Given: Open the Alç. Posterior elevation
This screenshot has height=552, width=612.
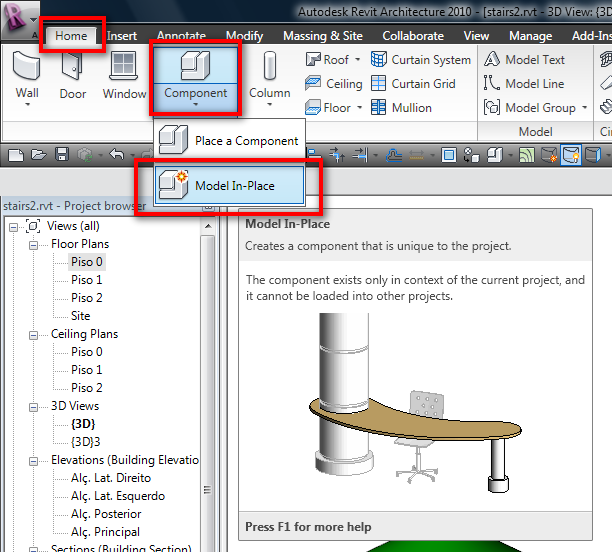Looking at the screenshot, I should [x=106, y=514].
